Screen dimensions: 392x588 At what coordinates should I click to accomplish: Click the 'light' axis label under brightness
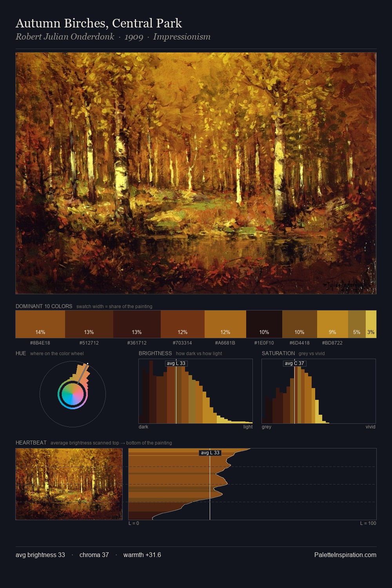[x=248, y=426]
